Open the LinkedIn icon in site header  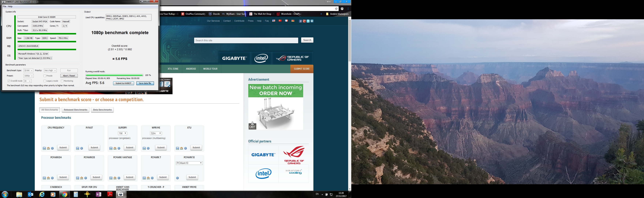click(x=312, y=21)
